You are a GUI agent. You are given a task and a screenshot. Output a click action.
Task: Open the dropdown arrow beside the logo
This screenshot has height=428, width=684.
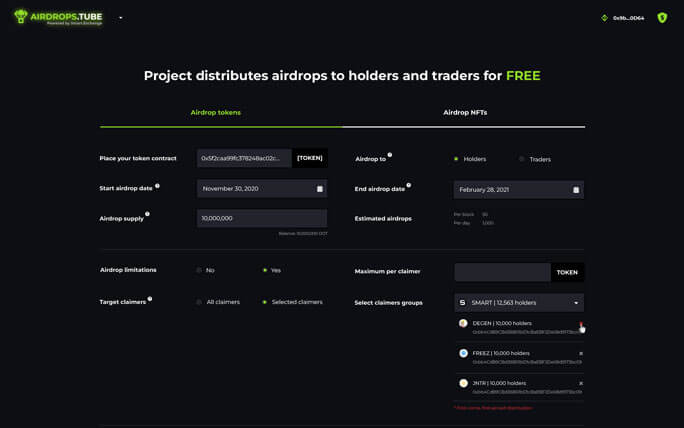tap(121, 18)
